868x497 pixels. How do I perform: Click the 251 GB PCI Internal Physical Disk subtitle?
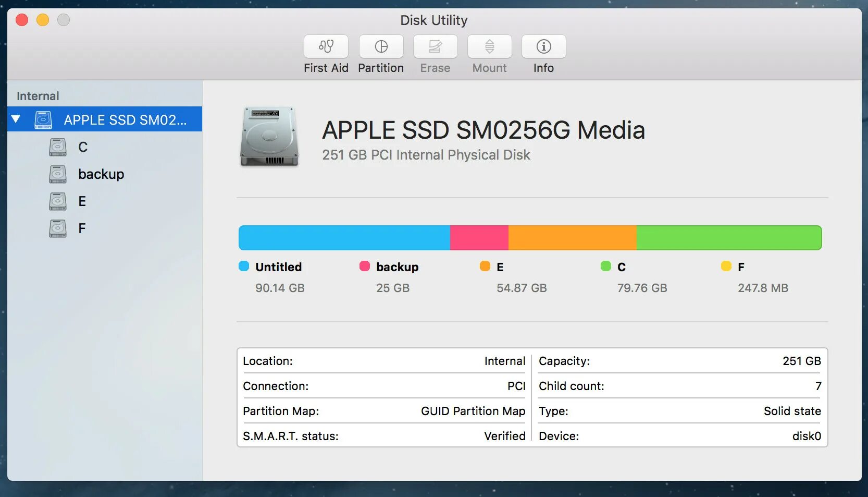[426, 155]
